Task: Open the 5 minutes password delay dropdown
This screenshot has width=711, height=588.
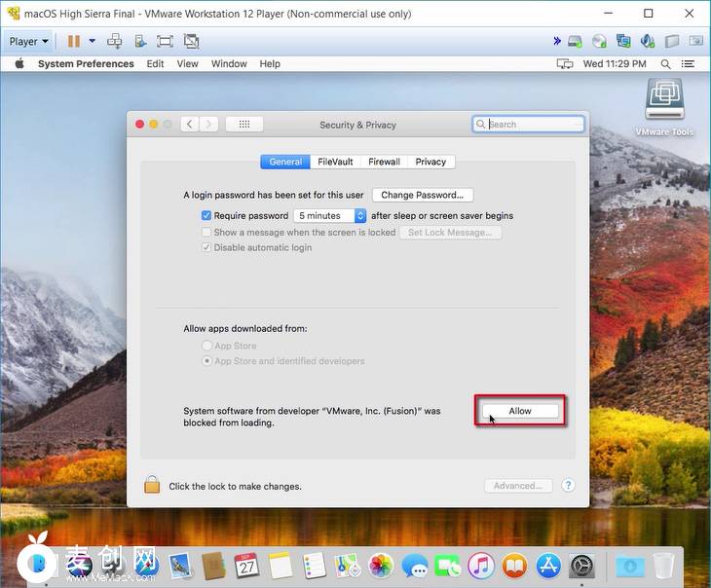Action: [x=330, y=215]
